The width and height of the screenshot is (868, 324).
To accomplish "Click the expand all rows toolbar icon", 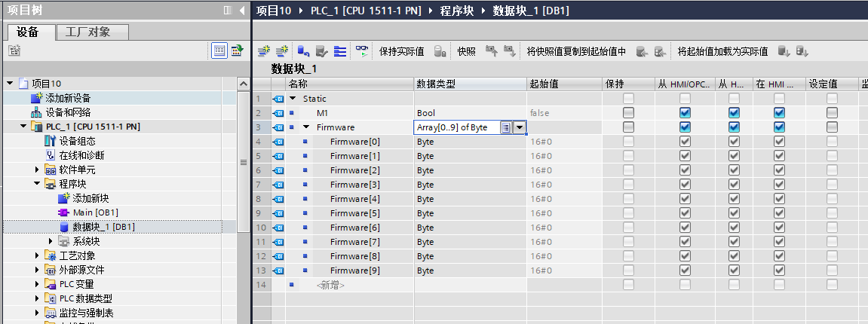I will pyautogui.click(x=340, y=51).
